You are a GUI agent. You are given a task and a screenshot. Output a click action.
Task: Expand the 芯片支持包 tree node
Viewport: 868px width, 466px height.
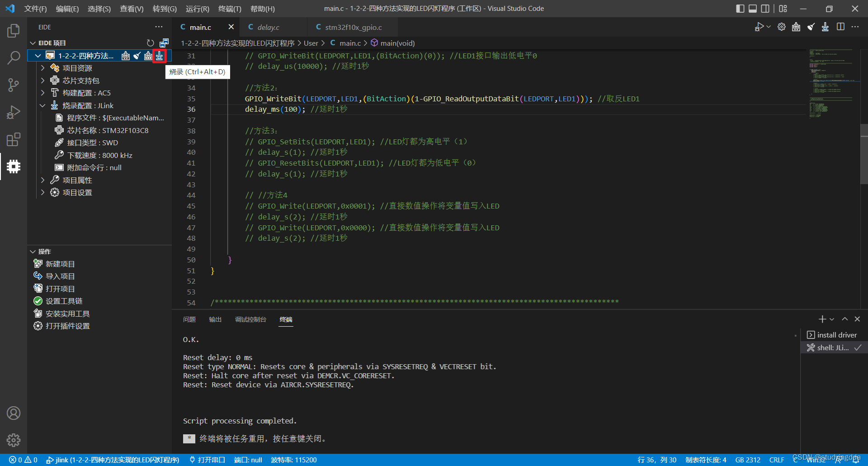click(x=42, y=81)
